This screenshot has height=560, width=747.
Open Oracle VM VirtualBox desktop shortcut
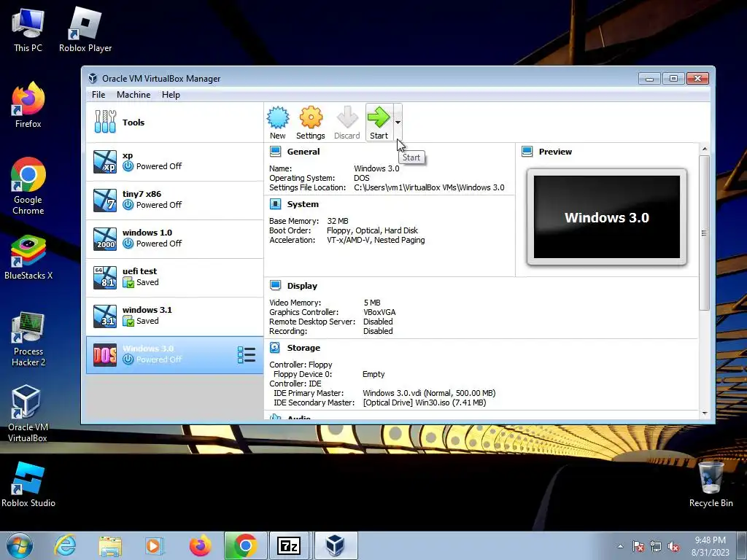[27, 414]
